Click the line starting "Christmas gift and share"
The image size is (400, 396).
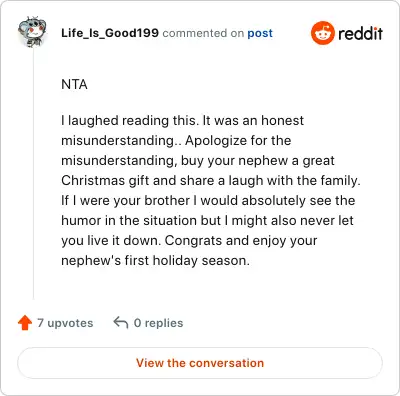pyautogui.click(x=211, y=180)
